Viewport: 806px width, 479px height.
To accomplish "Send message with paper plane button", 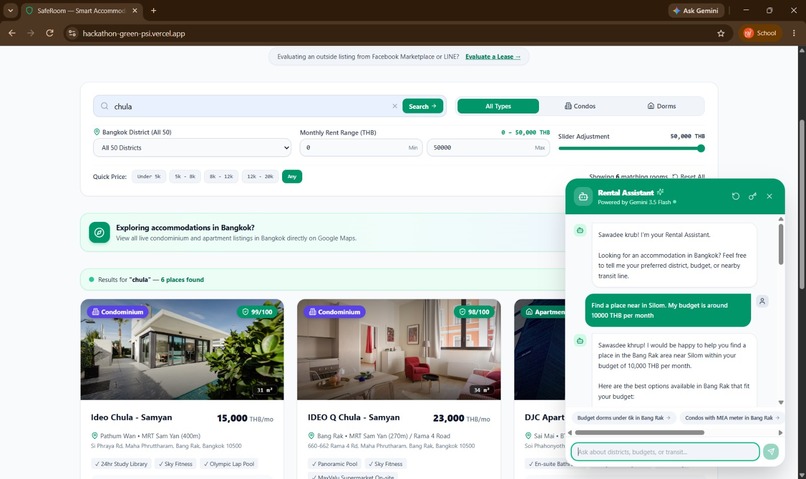I will pyautogui.click(x=771, y=452).
